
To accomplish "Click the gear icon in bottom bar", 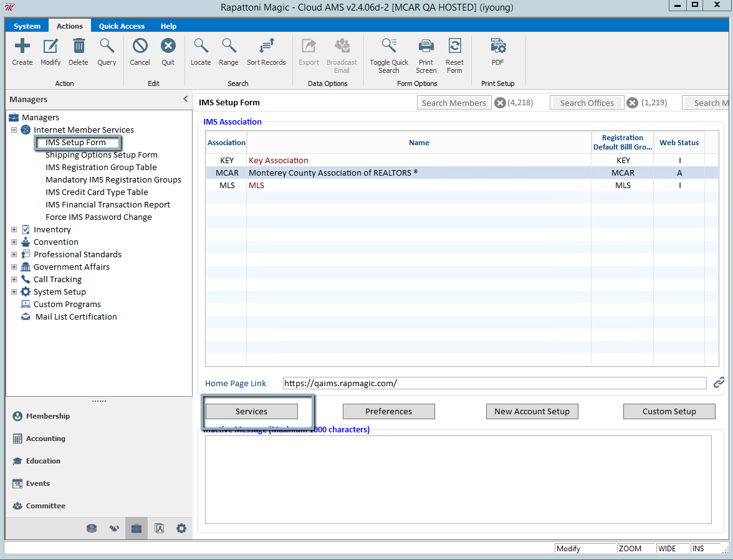I will (x=181, y=528).
